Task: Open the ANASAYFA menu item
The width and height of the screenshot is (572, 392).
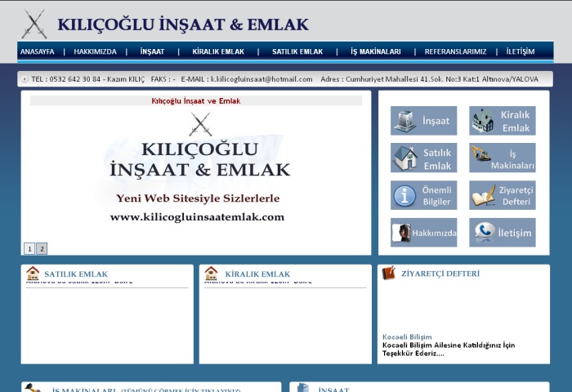Action: coord(38,51)
